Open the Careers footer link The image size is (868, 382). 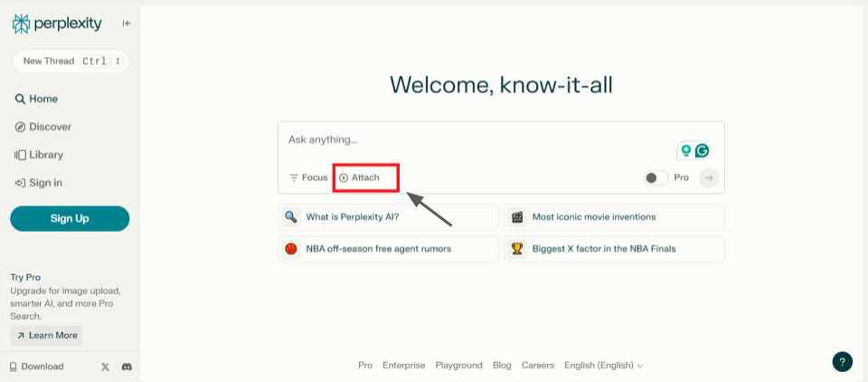(538, 366)
